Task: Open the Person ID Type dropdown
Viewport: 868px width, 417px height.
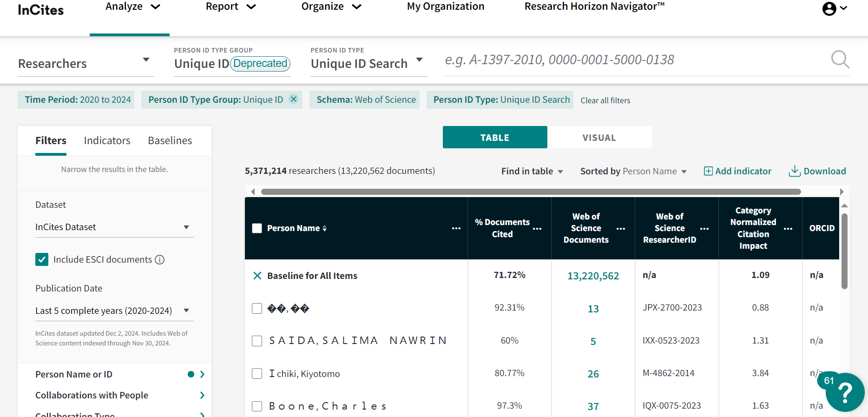Action: (x=368, y=63)
